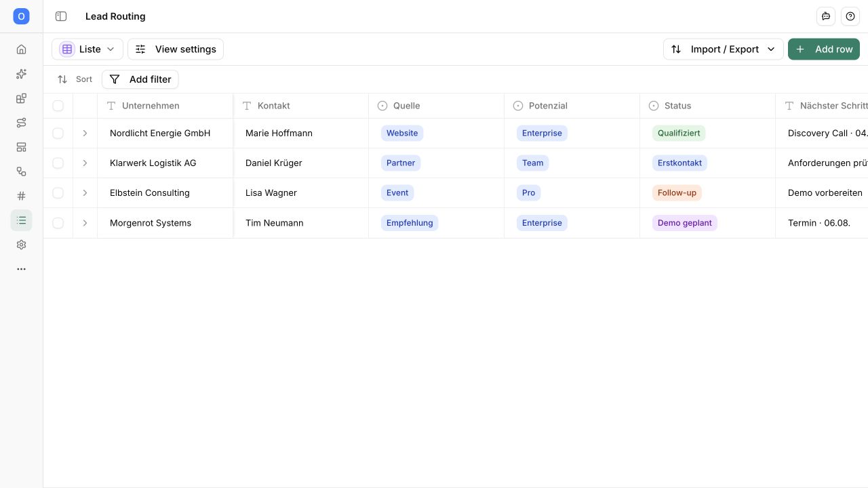Click the Potenzial column header
The image size is (868, 488).
(572, 106)
